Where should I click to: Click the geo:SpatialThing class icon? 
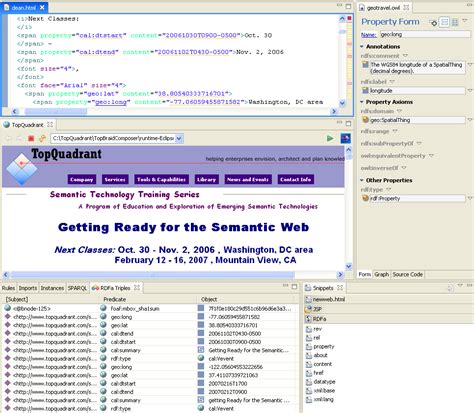[x=365, y=120]
